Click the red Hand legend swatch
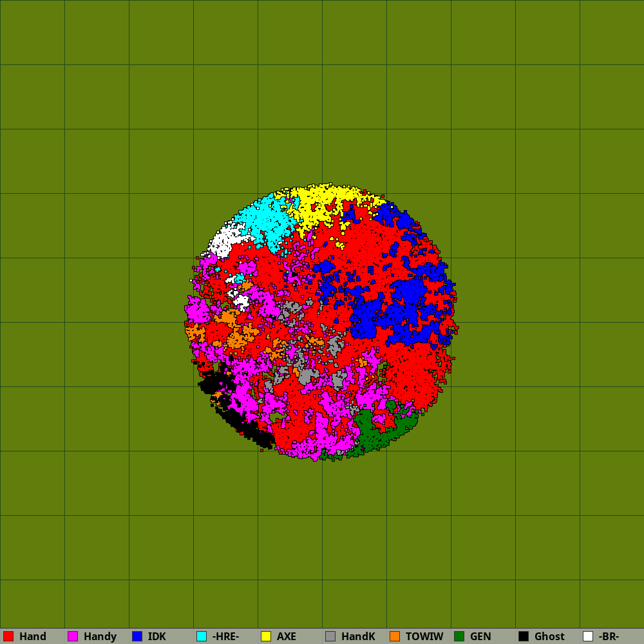Viewport: 644px width, 644px height. pos(8,636)
